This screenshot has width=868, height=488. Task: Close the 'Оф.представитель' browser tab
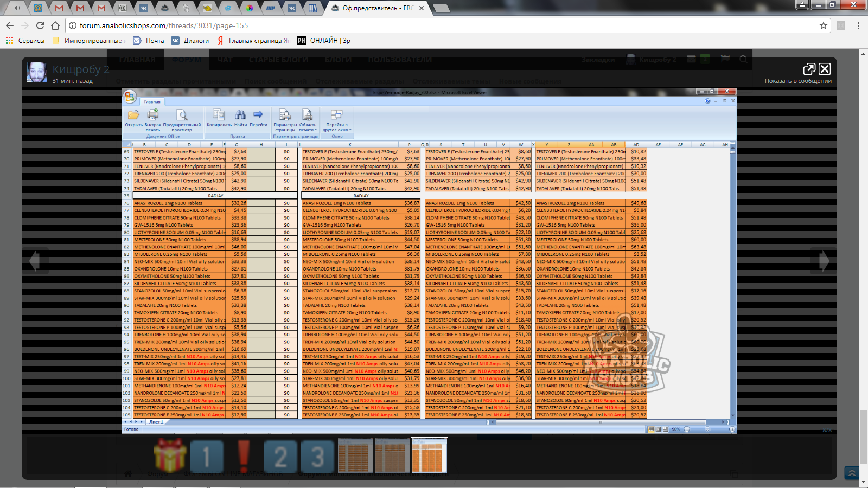[422, 8]
